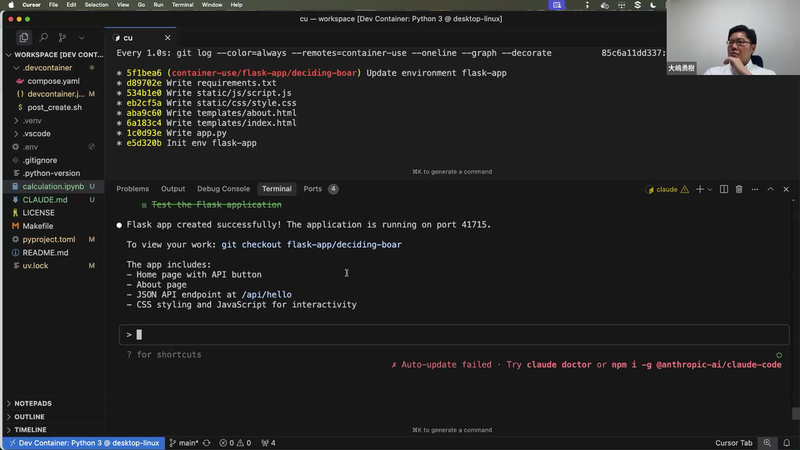Open README.md file
This screenshot has width=800, height=450.
[45, 253]
